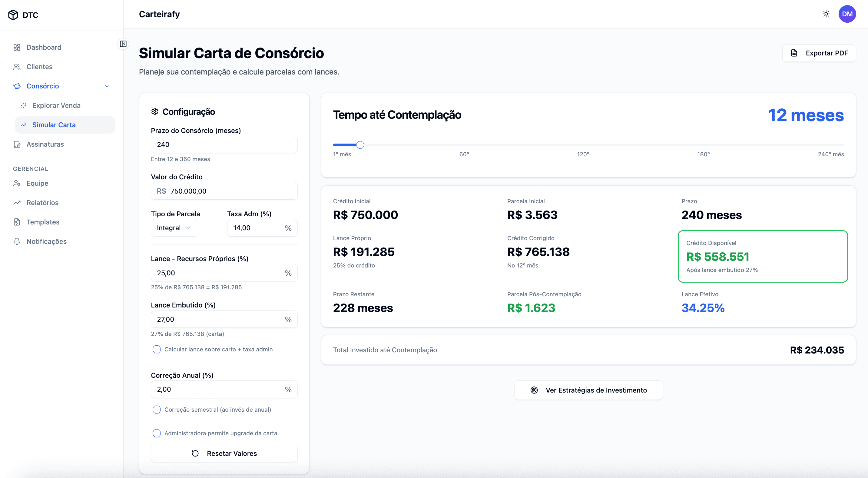Select the Clientes people icon
Viewport: 868px width, 478px height.
tap(17, 66)
